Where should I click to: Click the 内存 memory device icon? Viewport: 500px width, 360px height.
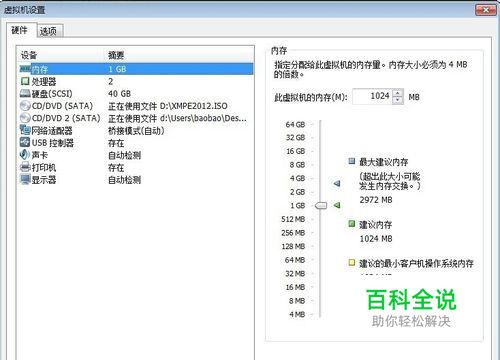click(25, 69)
